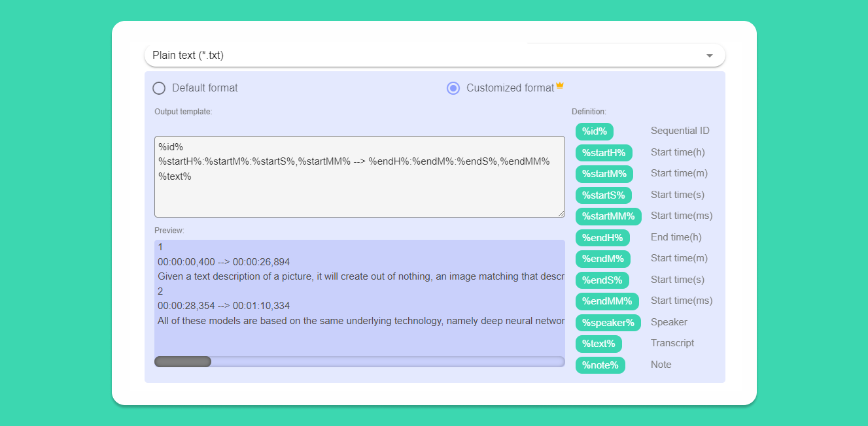Click the premium crown icon beside Customized format
Screen dimensions: 868x426
pos(560,86)
